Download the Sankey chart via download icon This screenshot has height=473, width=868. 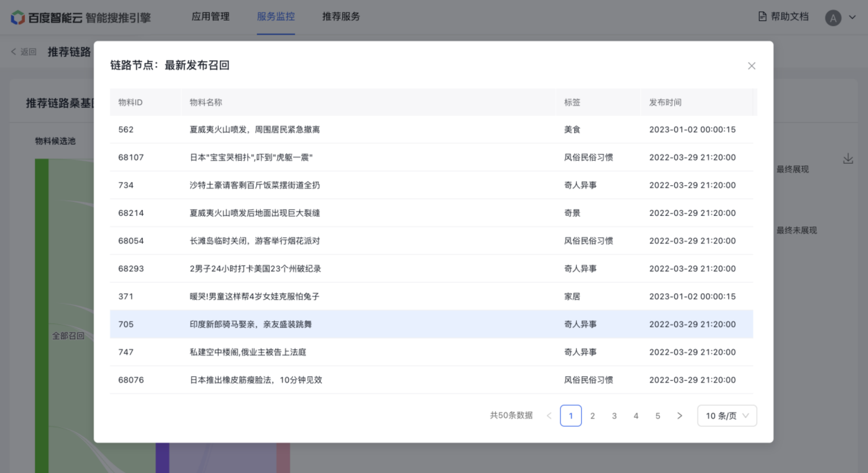[848, 159]
